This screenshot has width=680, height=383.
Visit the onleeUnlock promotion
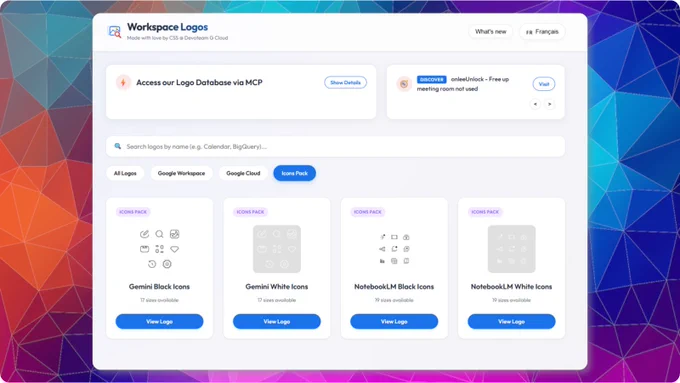pyautogui.click(x=544, y=84)
